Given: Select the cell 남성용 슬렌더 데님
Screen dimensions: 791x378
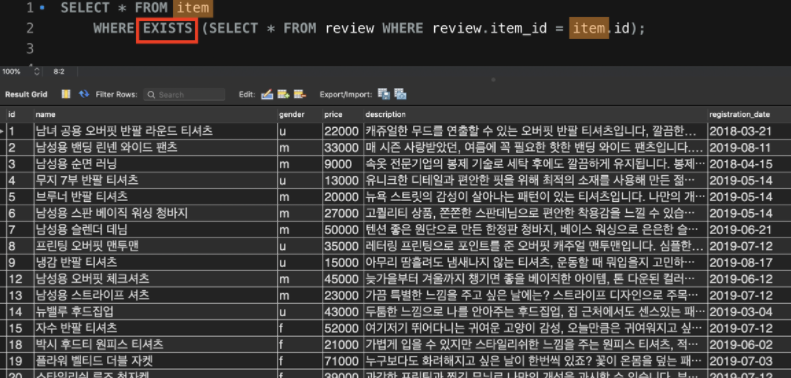Looking at the screenshot, I should point(155,229).
